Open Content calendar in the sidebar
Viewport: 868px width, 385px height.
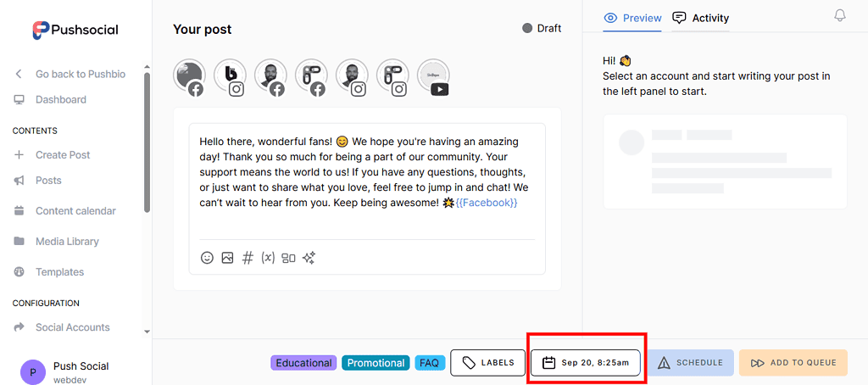pyautogui.click(x=75, y=211)
